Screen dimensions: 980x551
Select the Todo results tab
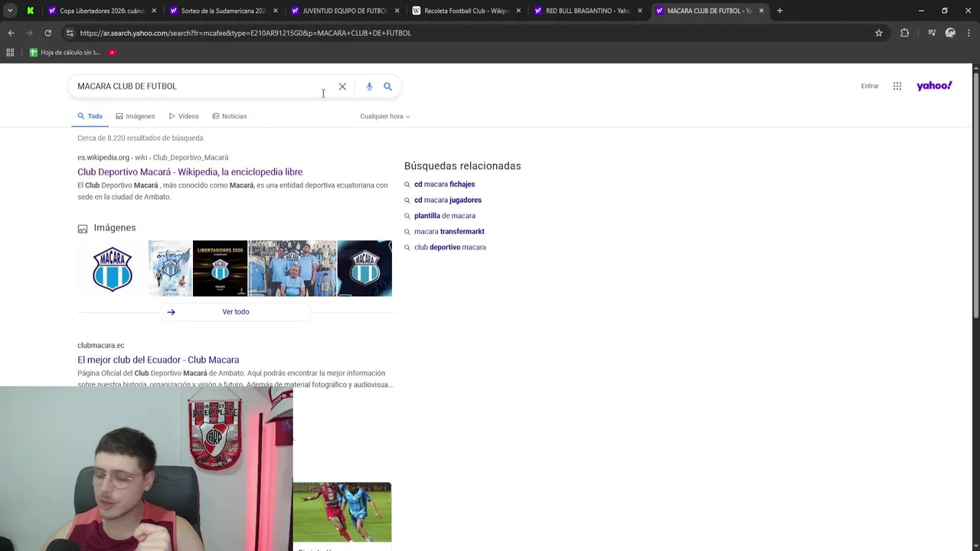(x=90, y=116)
